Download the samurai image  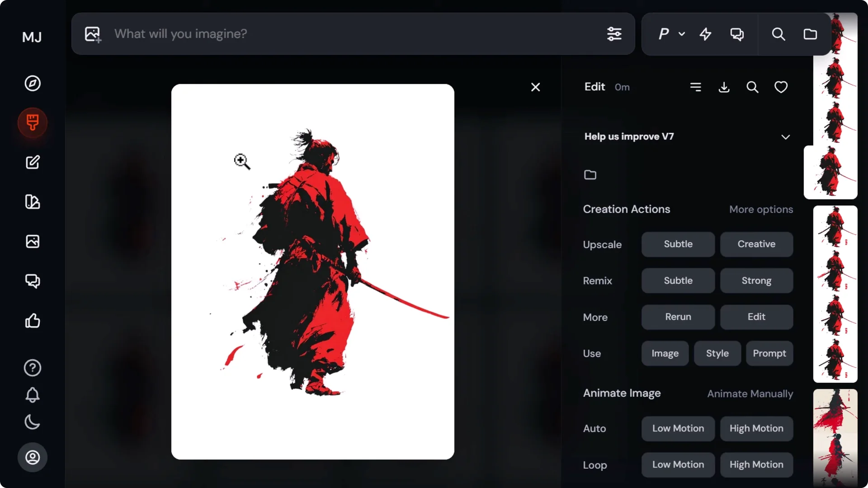point(724,87)
